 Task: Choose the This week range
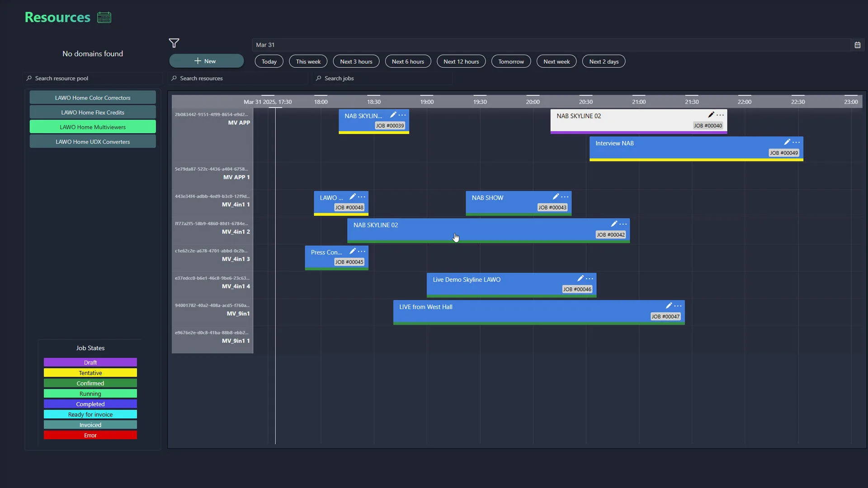308,61
